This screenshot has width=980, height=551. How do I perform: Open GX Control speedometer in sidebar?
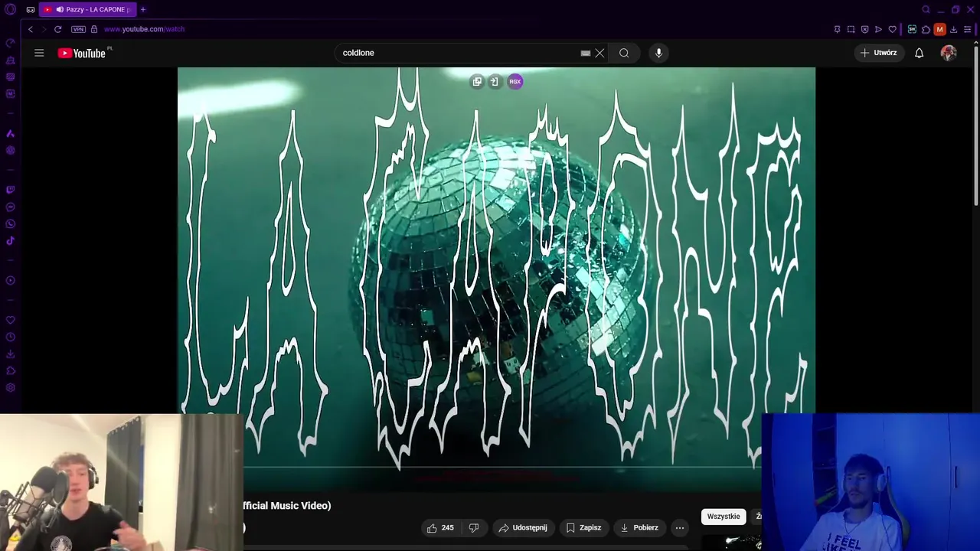tap(10, 43)
